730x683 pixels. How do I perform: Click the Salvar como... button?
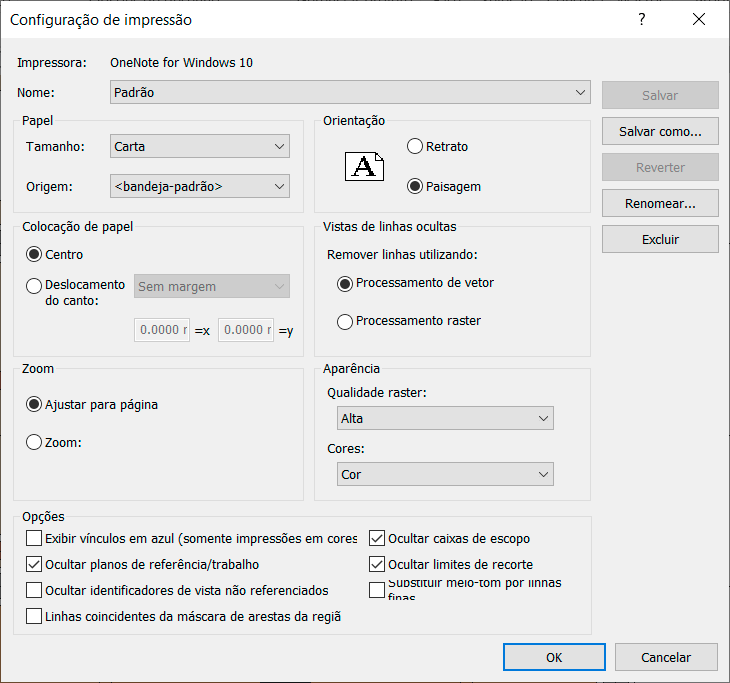660,131
